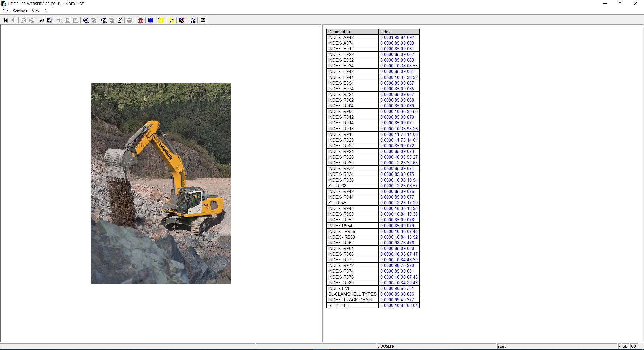The width and height of the screenshot is (644, 350).
Task: Open the shopping cart order list
Action: 42,20
